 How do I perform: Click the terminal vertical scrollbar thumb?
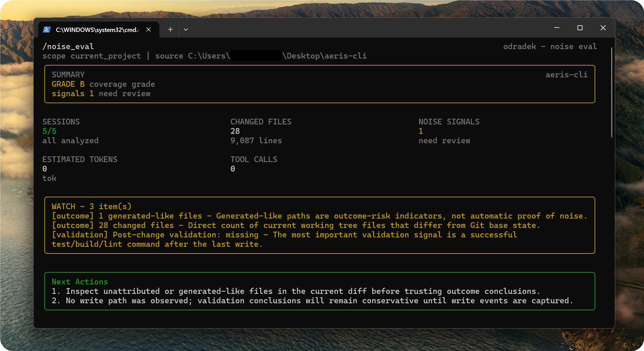pos(612,92)
